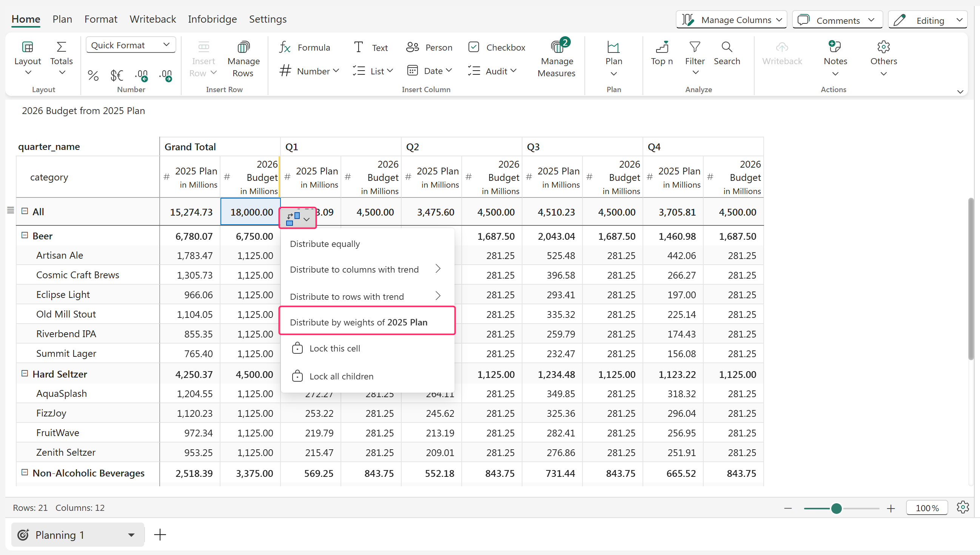Click the Formula fx icon
This screenshot has height=555, width=980.
[x=285, y=47]
